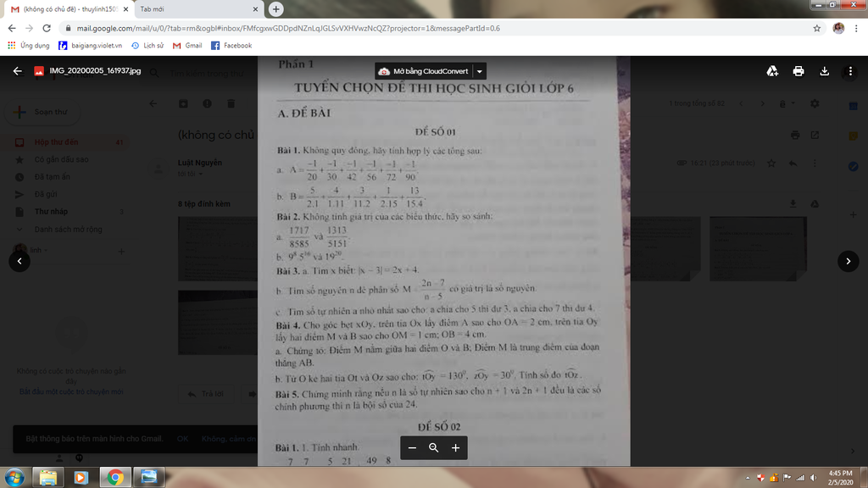Bookmark this page with the star
The height and width of the screenshot is (488, 868).
[x=816, y=28]
